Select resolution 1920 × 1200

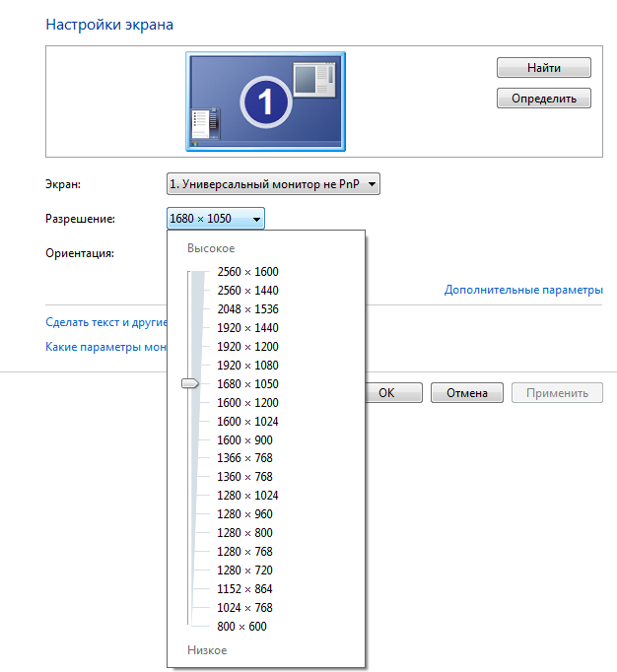(247, 347)
